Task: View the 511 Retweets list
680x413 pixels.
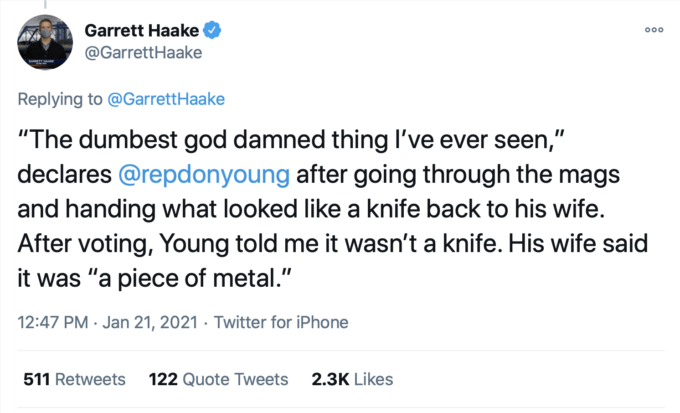Action: pyautogui.click(x=68, y=379)
